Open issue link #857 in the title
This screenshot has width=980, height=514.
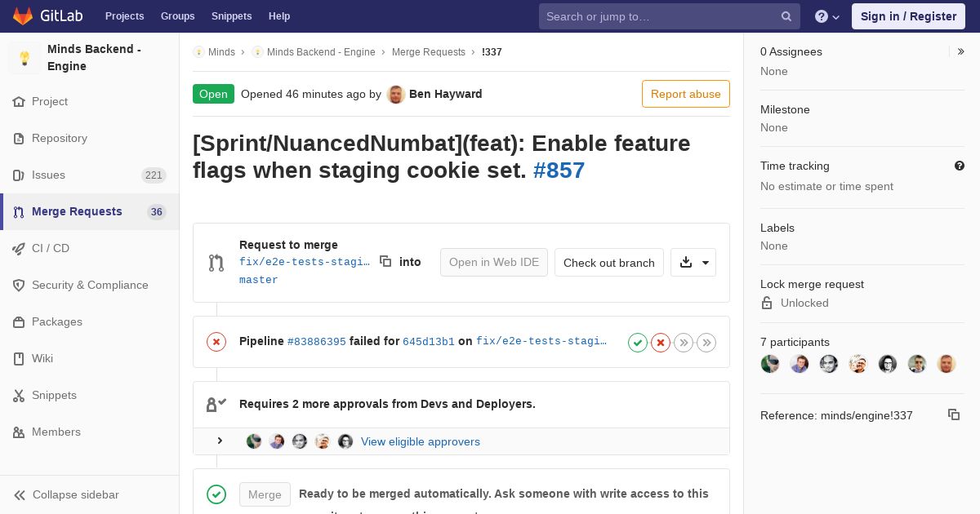[559, 171]
